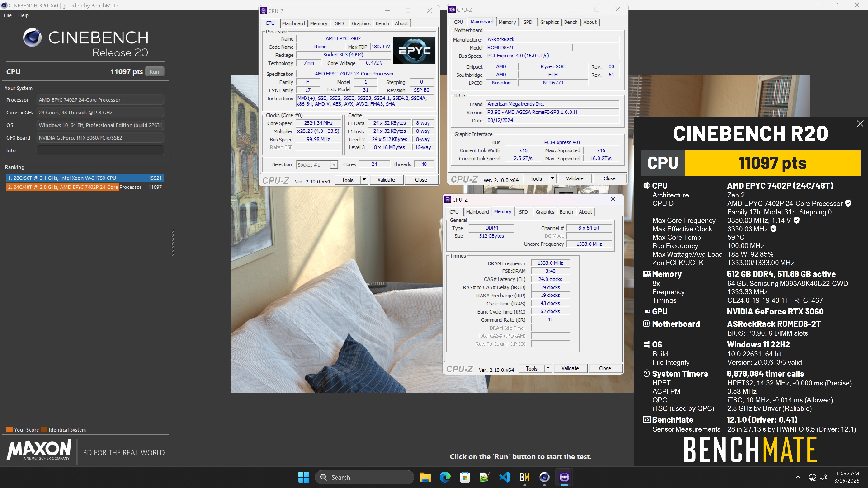Click the GFX Board RTX 3060 field
Viewport: 868px width, 488px height.
pos(100,138)
